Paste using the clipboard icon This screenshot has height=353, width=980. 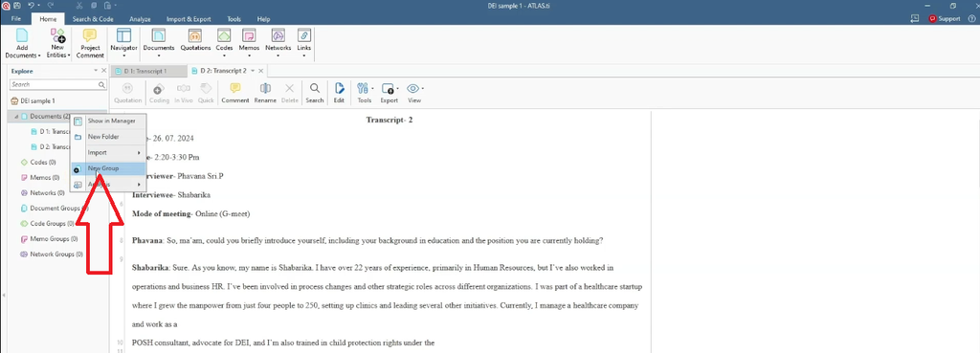[x=107, y=6]
